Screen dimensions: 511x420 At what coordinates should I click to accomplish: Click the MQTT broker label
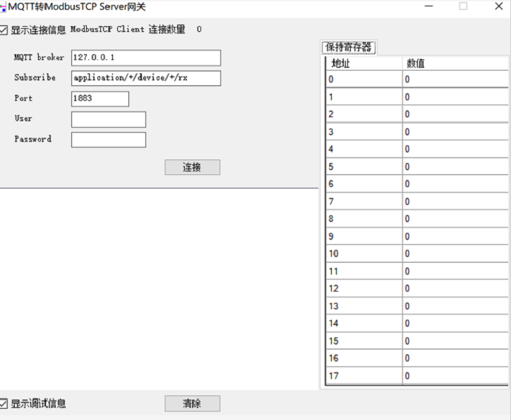coord(39,57)
